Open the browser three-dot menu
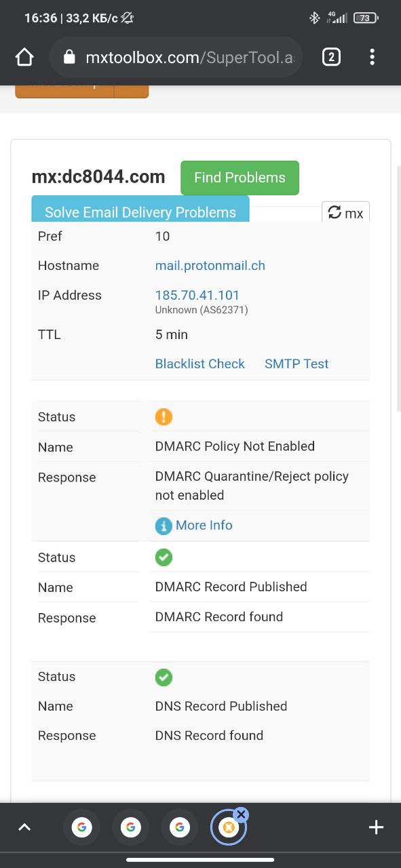The height and width of the screenshot is (868, 401). (x=372, y=57)
